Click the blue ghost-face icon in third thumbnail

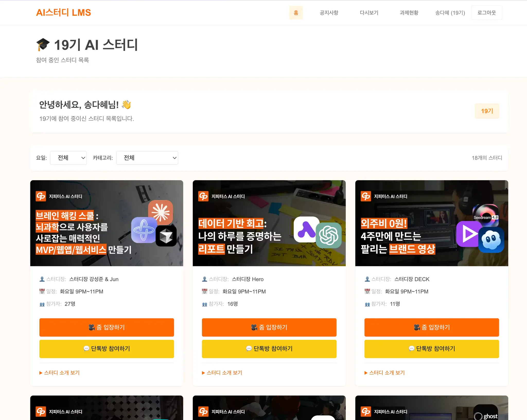point(491,240)
